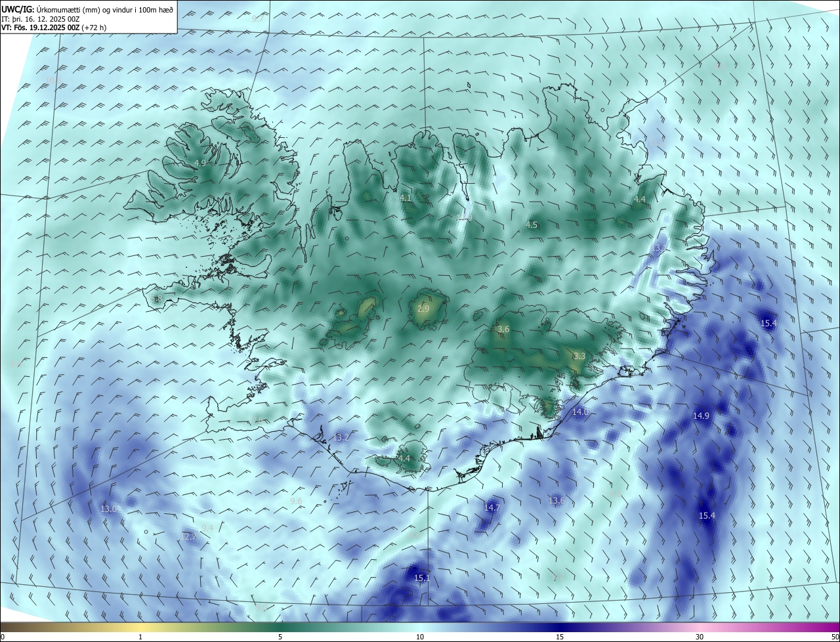
Task: Click the '15' tick on the color scale
Action: click(x=560, y=637)
